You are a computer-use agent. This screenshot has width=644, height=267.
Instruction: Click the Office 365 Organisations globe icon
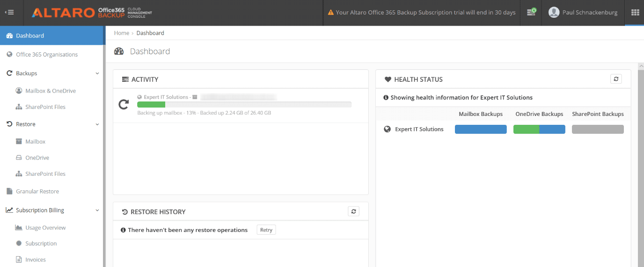pyautogui.click(x=9, y=54)
